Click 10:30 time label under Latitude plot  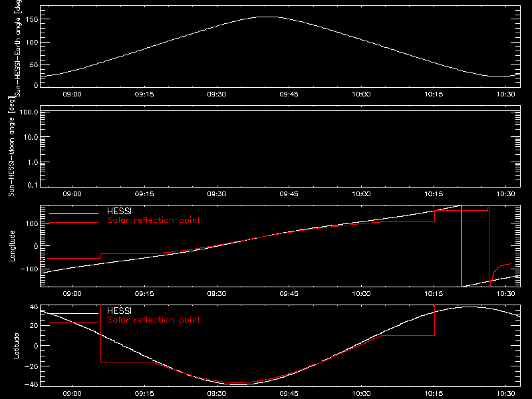click(x=505, y=394)
